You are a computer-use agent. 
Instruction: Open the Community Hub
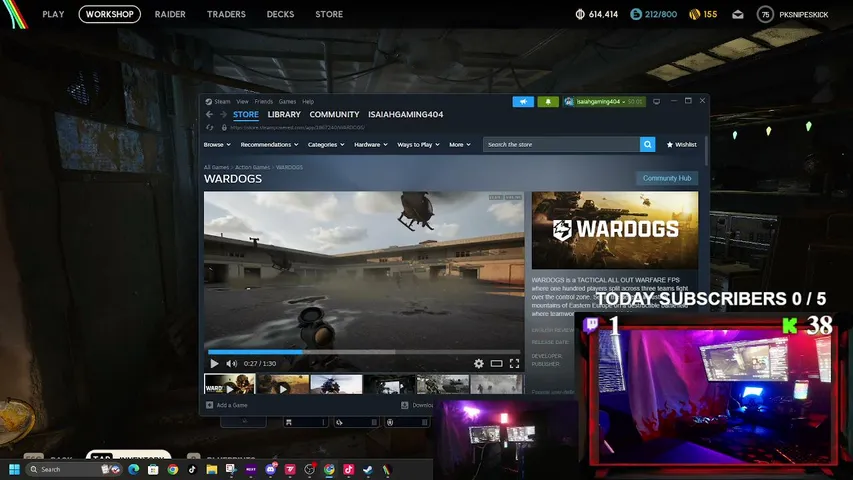(x=667, y=178)
